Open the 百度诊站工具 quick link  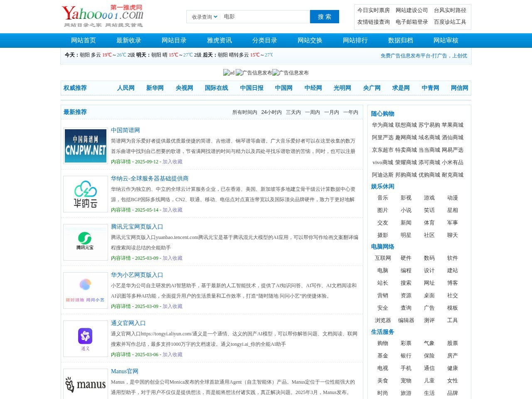click(450, 22)
